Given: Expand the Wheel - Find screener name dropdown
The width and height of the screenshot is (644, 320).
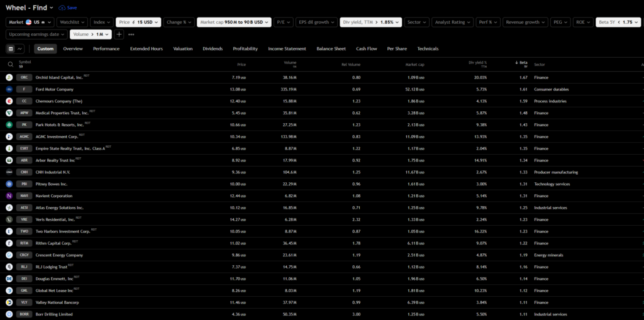Looking at the screenshot, I should (30, 8).
